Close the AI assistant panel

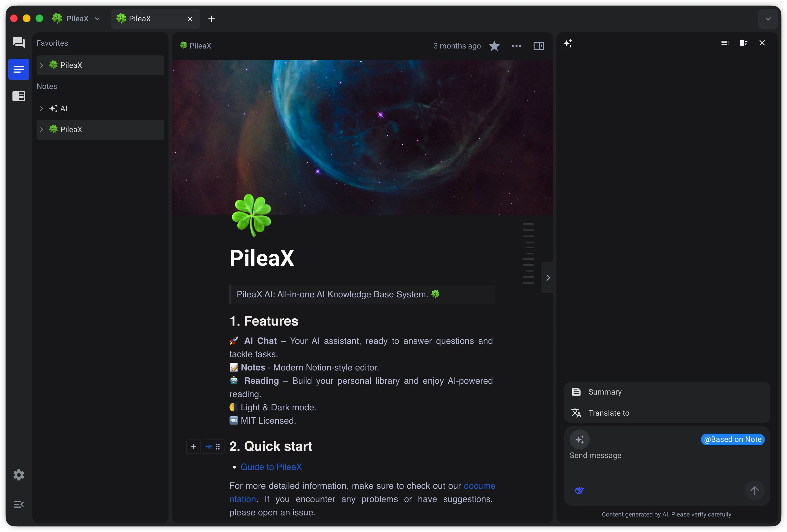click(762, 43)
